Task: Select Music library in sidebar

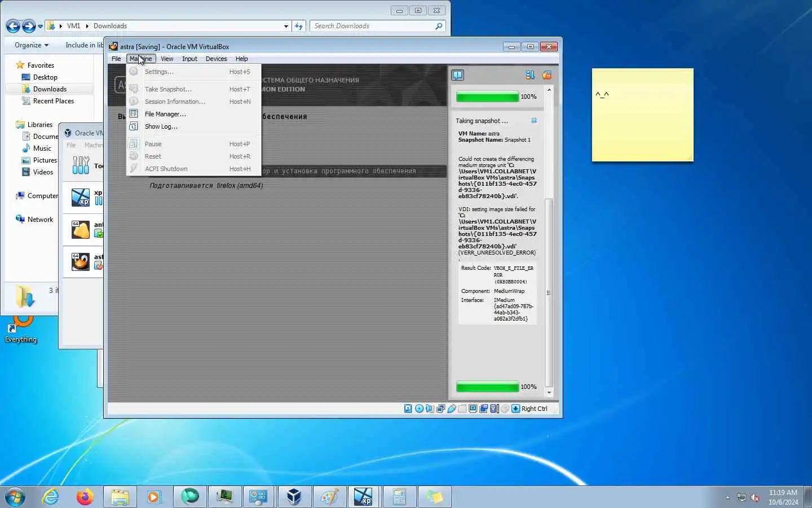Action: tap(42, 148)
